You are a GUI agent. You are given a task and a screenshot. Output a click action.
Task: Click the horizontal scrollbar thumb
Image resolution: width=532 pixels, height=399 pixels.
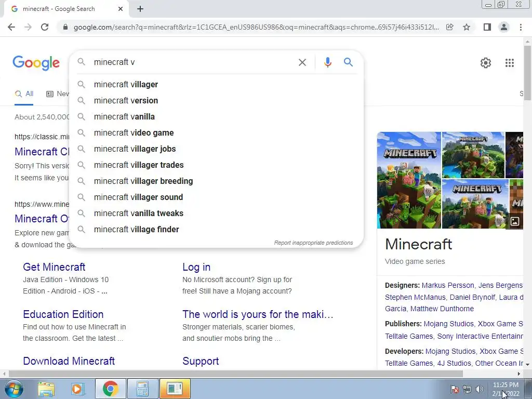click(236, 374)
